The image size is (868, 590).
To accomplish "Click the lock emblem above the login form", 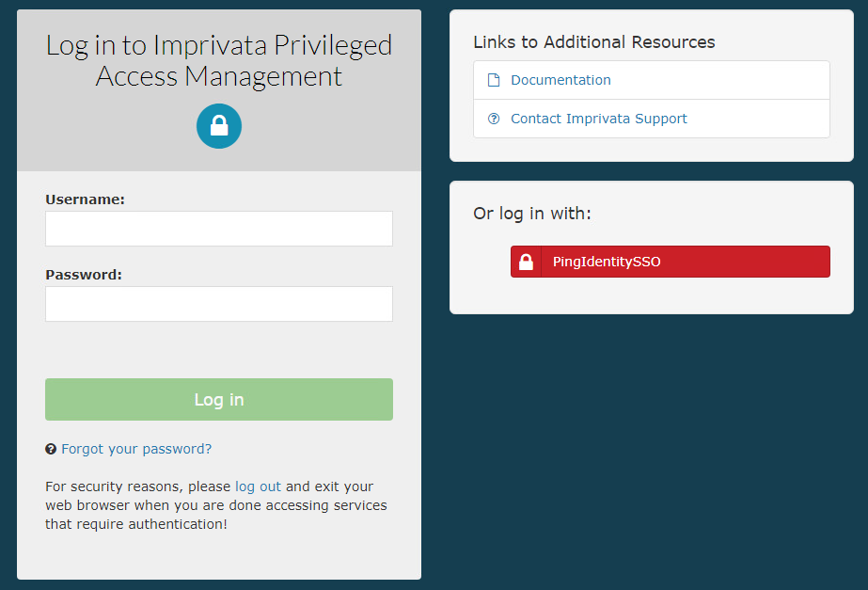I will (218, 125).
